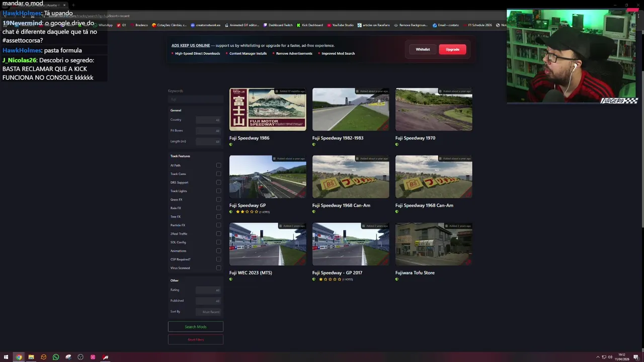The height and width of the screenshot is (362, 644).
Task: Enable the 2Real Traffic filter checkbox
Action: coord(218,234)
